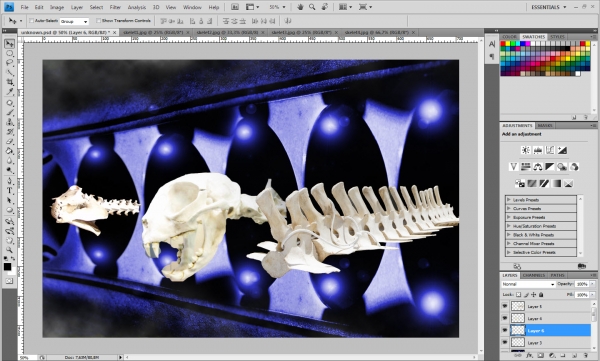Switch to the Styles tab
Image resolution: width=600 pixels, height=361 pixels.
(557, 37)
